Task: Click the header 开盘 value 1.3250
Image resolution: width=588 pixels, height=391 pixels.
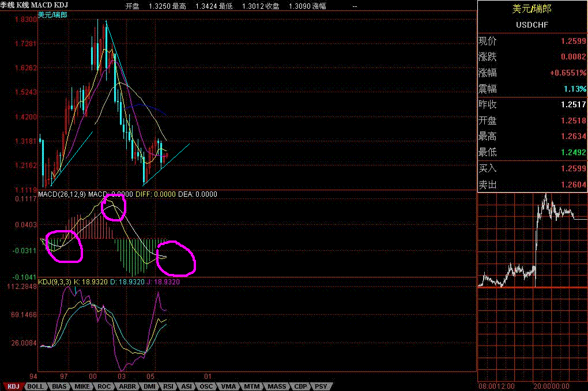Action: click(160, 6)
